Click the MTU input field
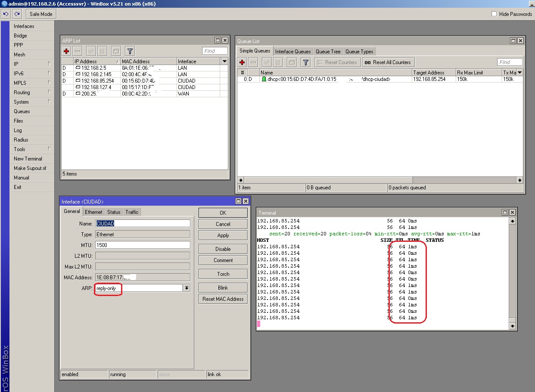 tap(143, 245)
